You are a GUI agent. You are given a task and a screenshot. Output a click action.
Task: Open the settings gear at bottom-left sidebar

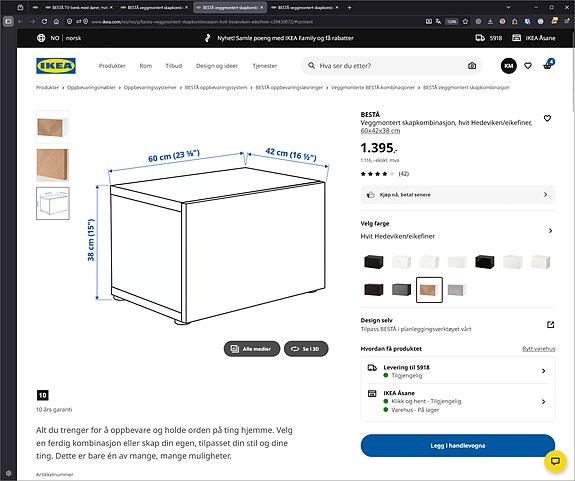(8, 473)
